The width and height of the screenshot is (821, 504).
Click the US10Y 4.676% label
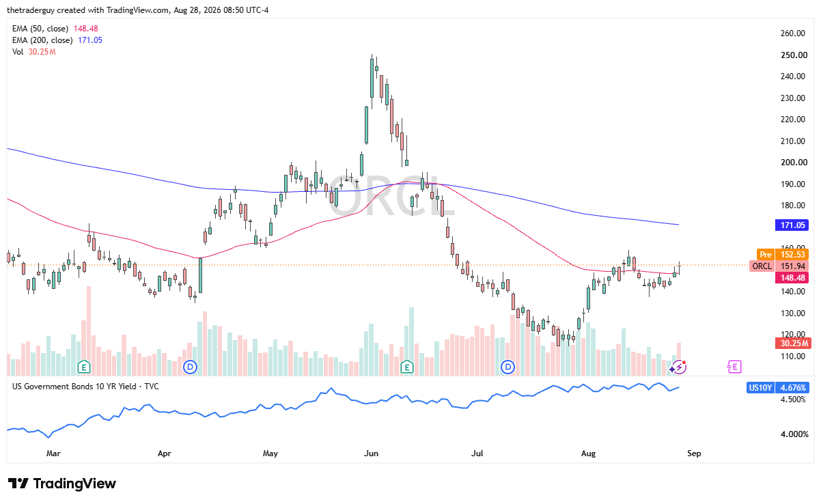point(778,387)
